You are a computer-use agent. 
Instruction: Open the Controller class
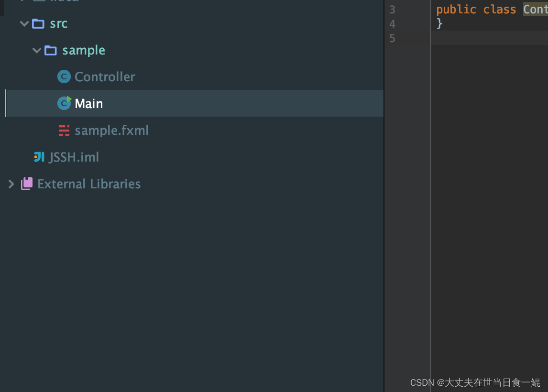point(105,77)
